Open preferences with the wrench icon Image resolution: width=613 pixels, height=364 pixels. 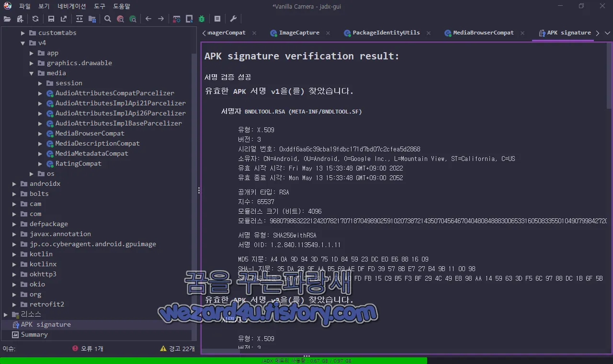point(233,19)
